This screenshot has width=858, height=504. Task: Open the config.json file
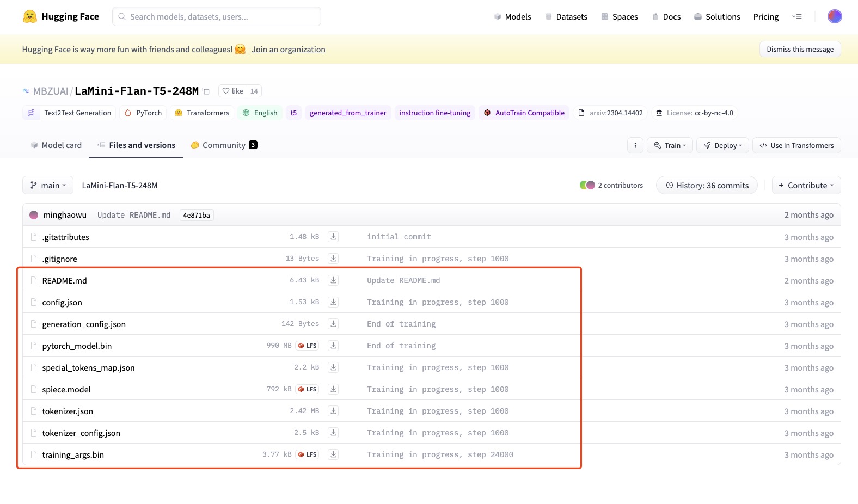click(x=62, y=303)
